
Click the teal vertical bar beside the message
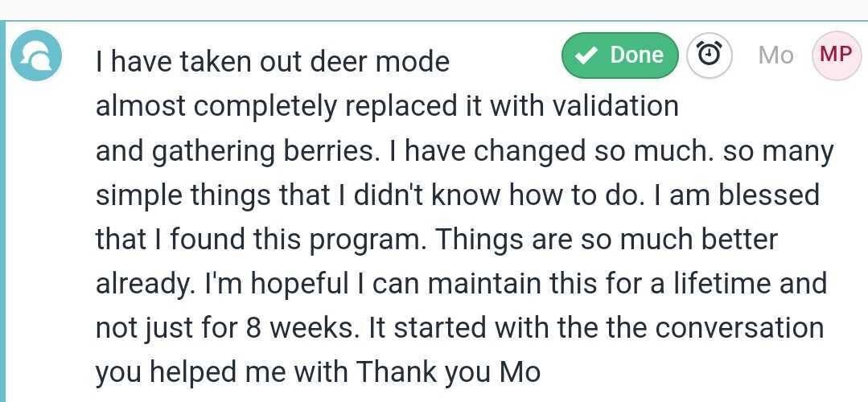(3, 209)
